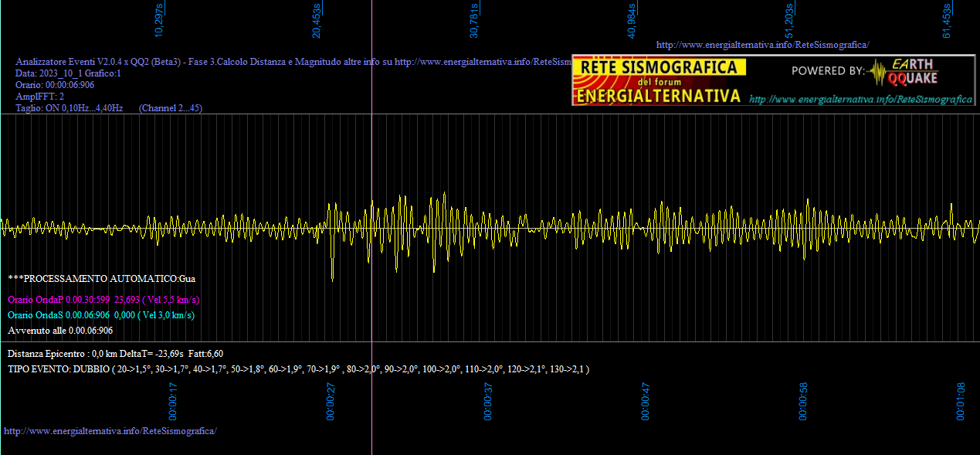Click the 'Orario: 00:00:06:906' line
Screen dimensions: 980x455
pos(55,85)
